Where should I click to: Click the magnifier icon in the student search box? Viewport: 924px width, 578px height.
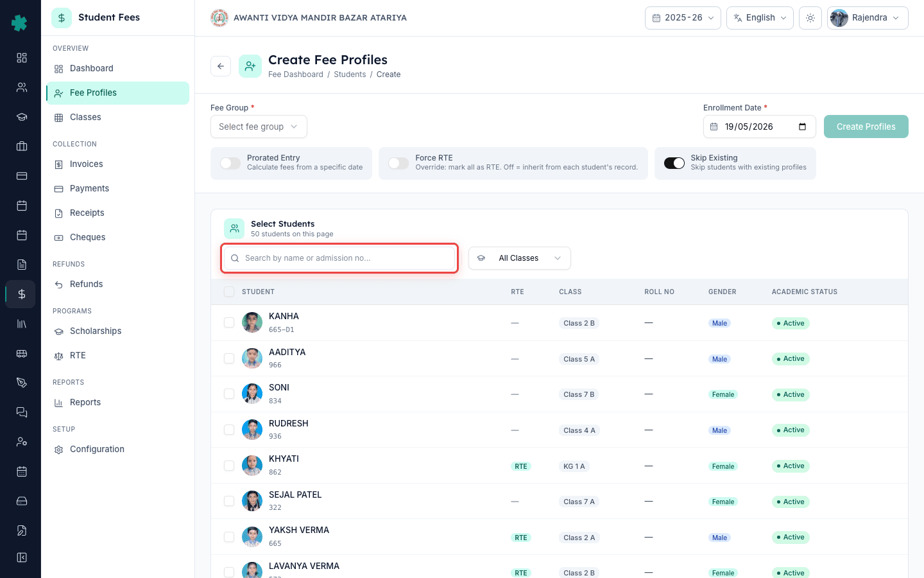coord(235,258)
